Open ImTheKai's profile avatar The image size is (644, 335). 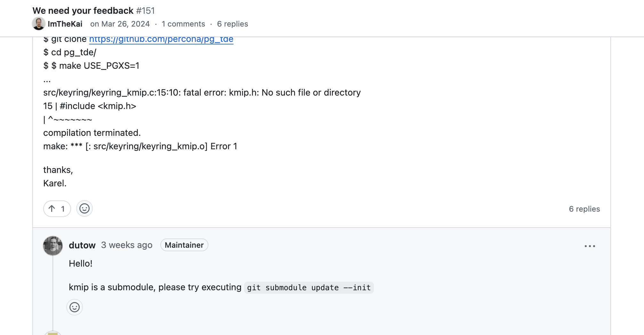tap(39, 24)
